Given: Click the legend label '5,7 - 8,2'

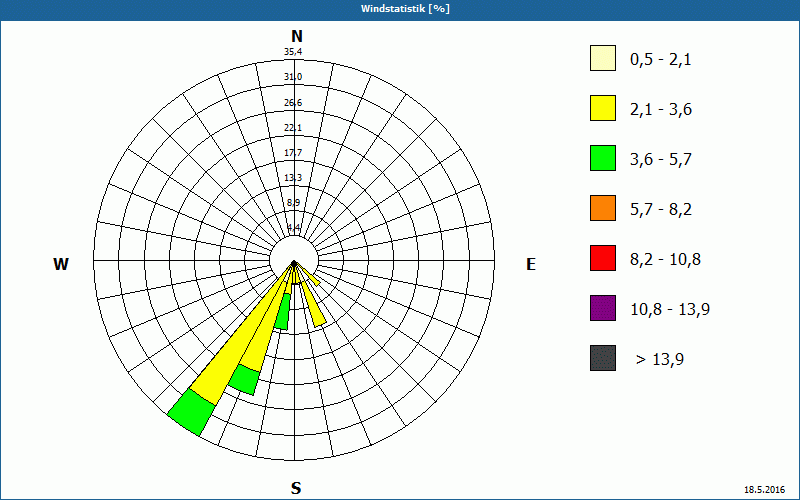Looking at the screenshot, I should 661,210.
